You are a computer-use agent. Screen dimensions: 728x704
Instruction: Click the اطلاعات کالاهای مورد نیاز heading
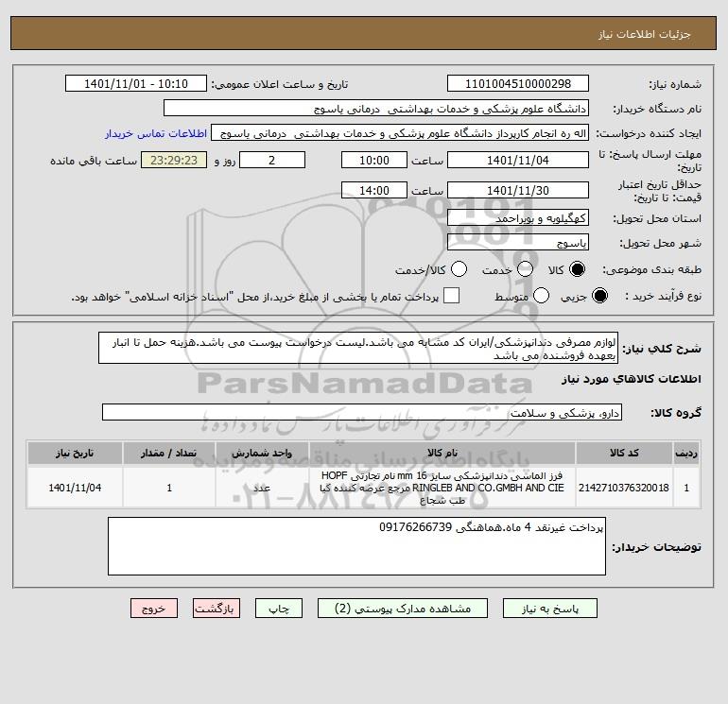coord(631,379)
